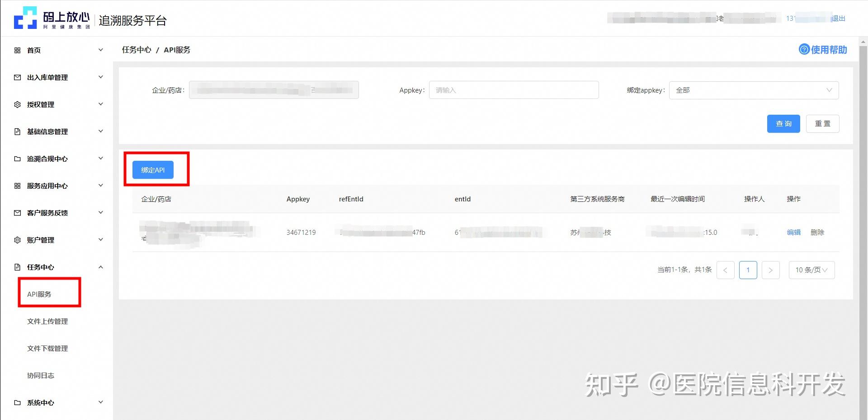868x420 pixels.
Task: Click the 账户管理 gear icon
Action: click(17, 240)
